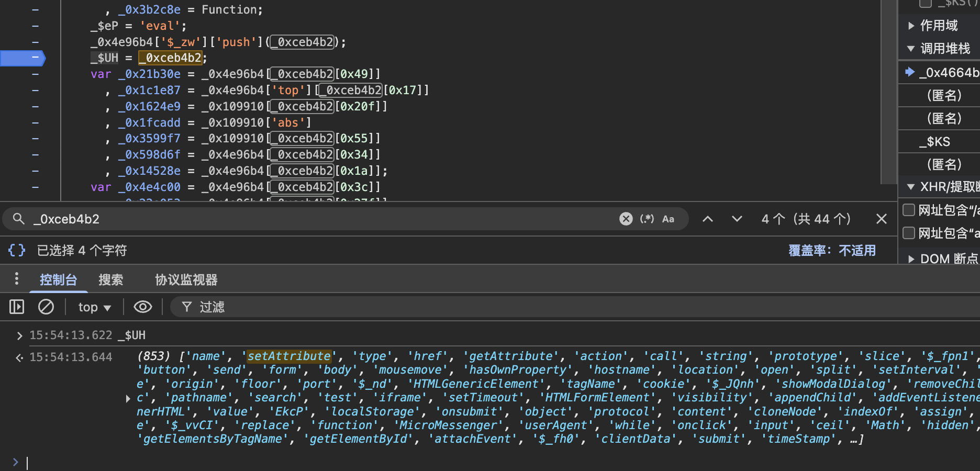Viewport: 980px width, 471px height.
Task: Collapse the 调用堆栈 section
Action: point(911,49)
